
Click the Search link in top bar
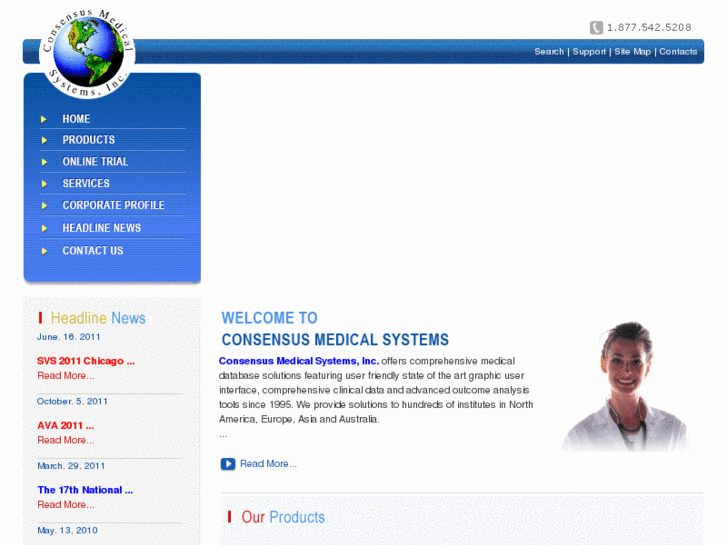coord(549,51)
